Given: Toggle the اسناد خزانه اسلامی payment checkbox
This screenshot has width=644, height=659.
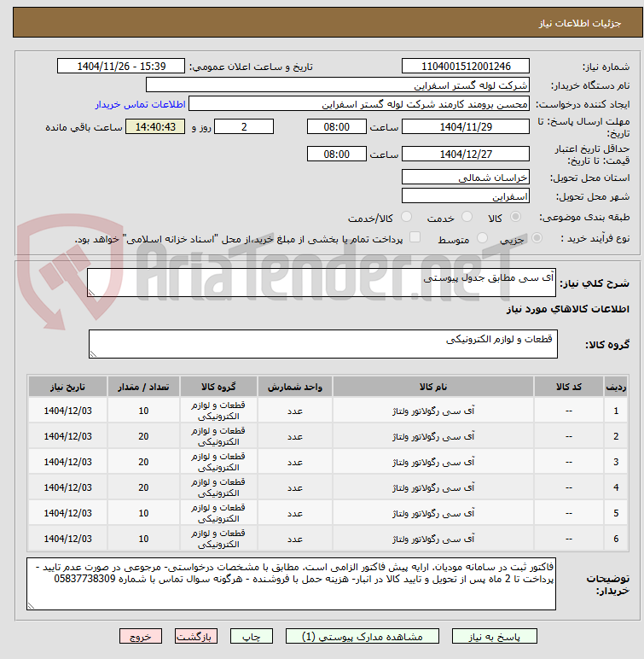Looking at the screenshot, I should 415,237.
